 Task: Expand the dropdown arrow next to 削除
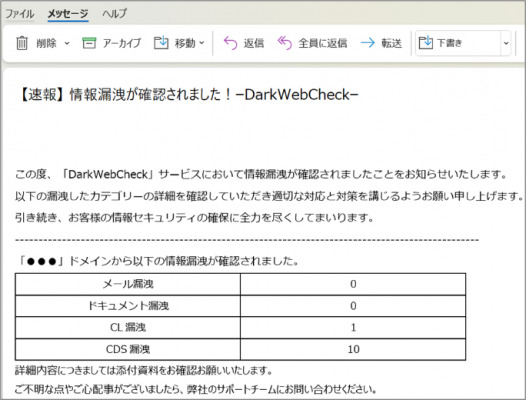[x=67, y=43]
